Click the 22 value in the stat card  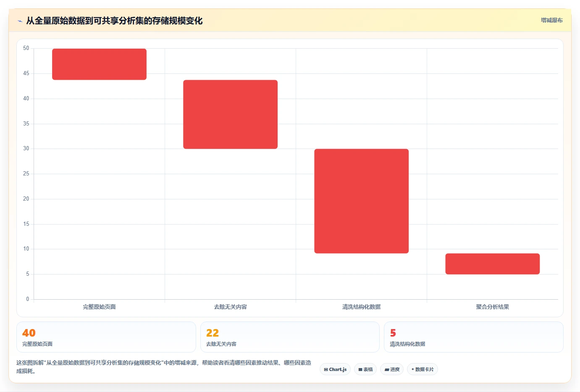(x=213, y=333)
